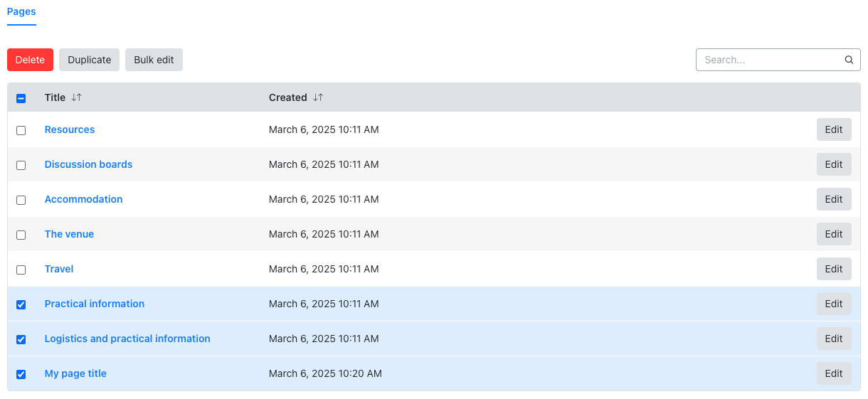Viewport: 868px width, 399px height.
Task: Uncheck Logistics and practical information checkbox
Action: [x=21, y=339]
